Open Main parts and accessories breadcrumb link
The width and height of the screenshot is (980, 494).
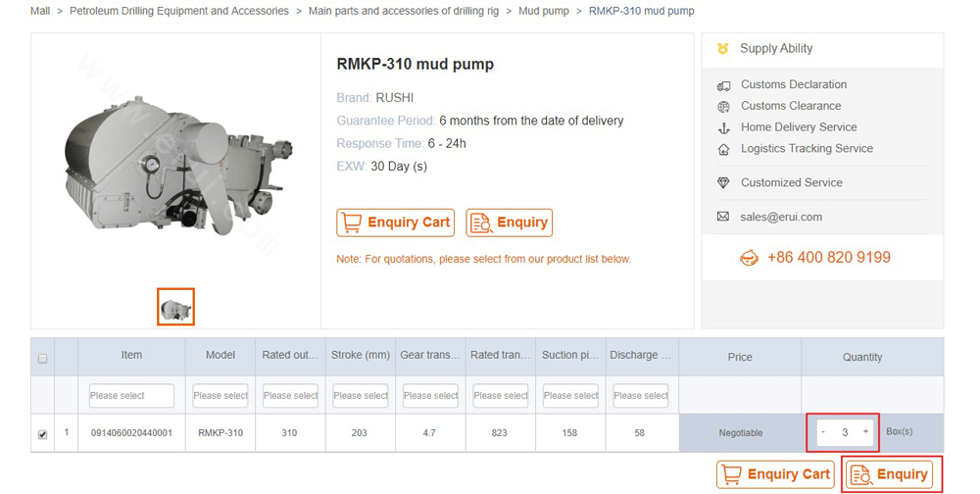click(x=404, y=11)
